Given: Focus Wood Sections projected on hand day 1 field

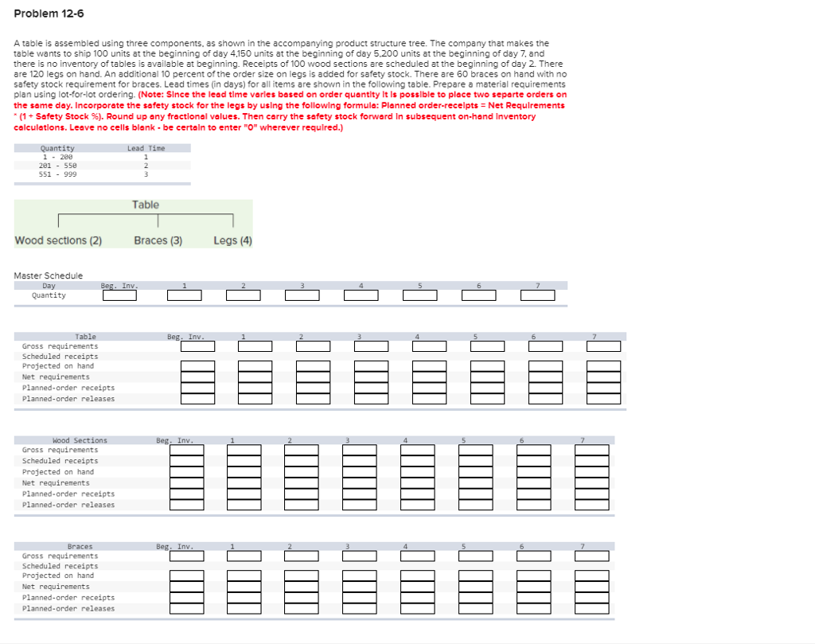Looking at the screenshot, I should tap(244, 472).
